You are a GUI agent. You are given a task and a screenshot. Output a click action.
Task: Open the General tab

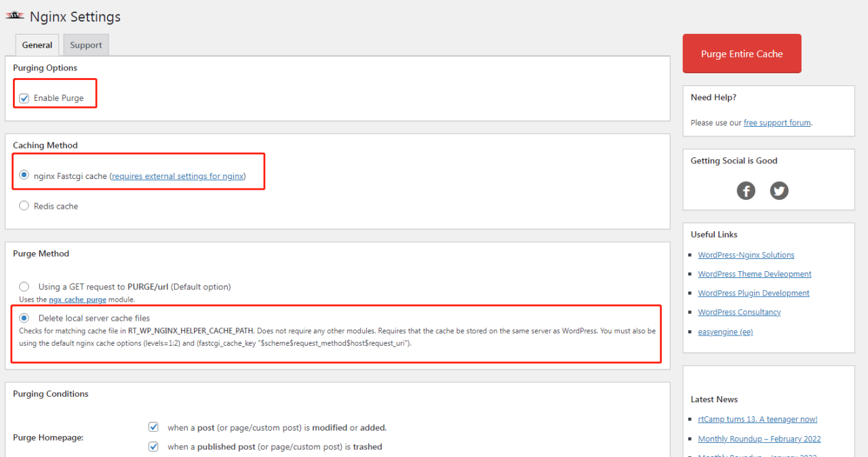click(x=37, y=45)
